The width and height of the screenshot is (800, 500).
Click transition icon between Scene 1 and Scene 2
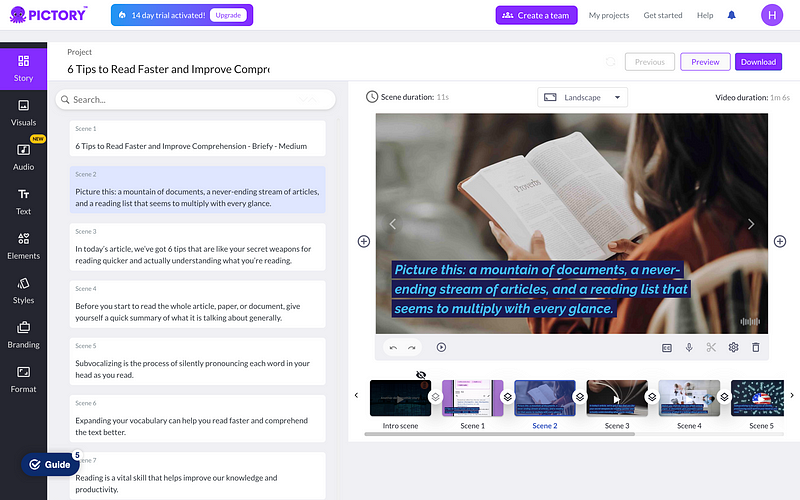[x=508, y=396]
